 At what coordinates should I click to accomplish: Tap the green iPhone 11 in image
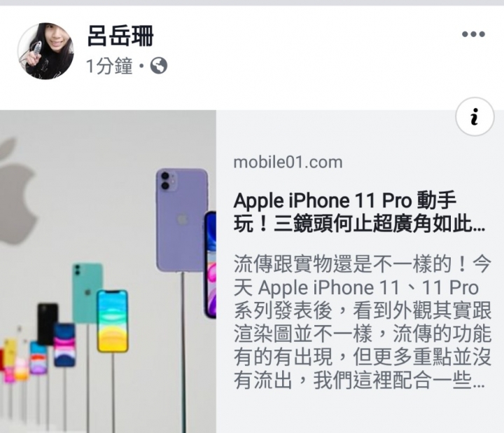click(87, 293)
